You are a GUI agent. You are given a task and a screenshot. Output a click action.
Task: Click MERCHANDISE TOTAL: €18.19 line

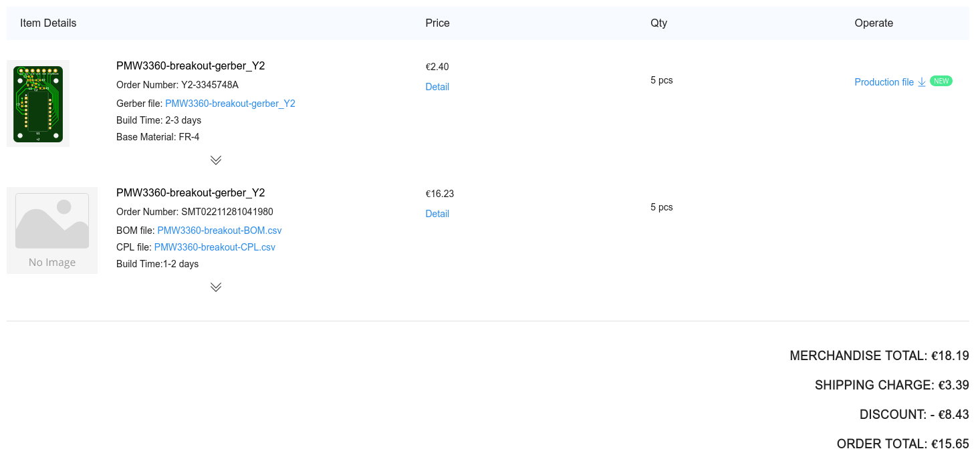pos(879,355)
